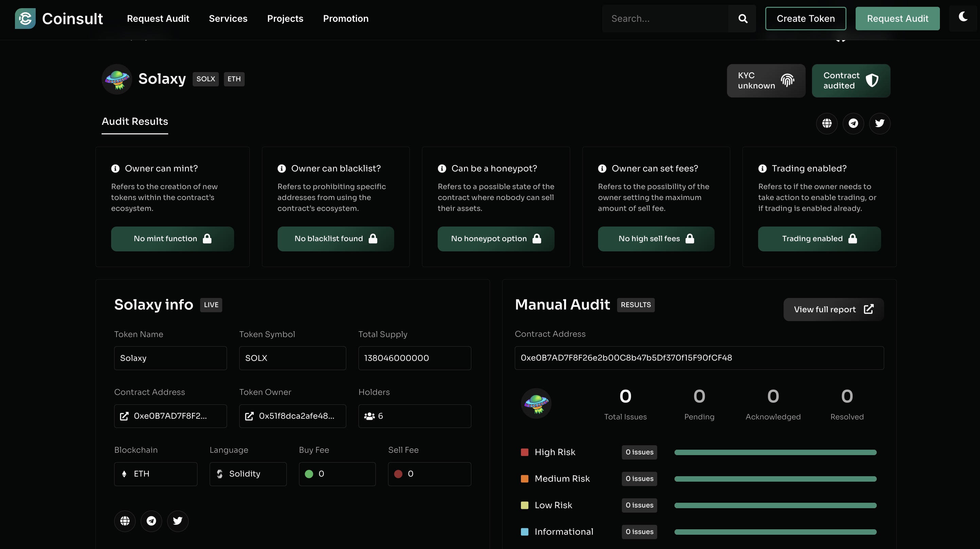Open Solaxy's Telegram icon near top right

[853, 123]
